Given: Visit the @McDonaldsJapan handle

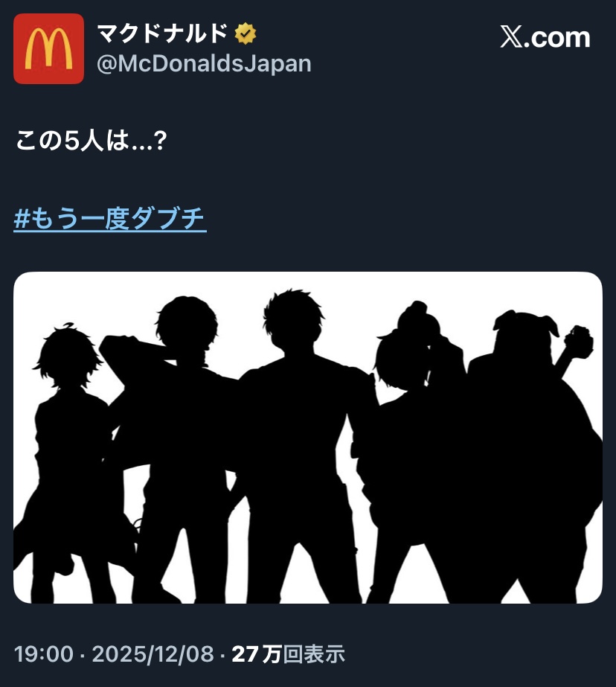Looking at the screenshot, I should [x=204, y=63].
